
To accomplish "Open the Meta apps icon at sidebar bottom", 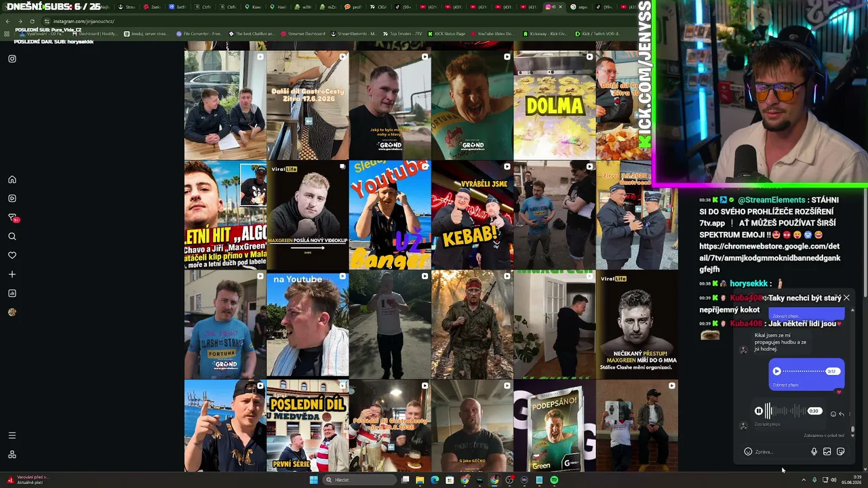I will 12,455.
